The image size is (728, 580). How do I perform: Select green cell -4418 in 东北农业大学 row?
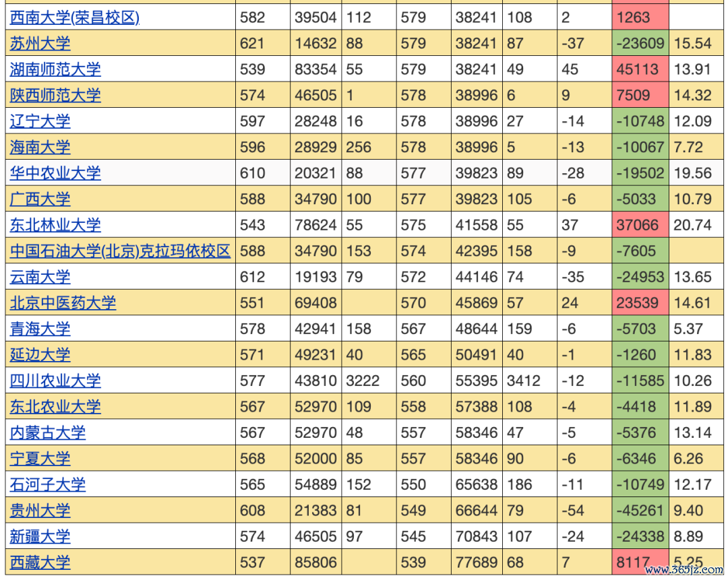pos(640,408)
